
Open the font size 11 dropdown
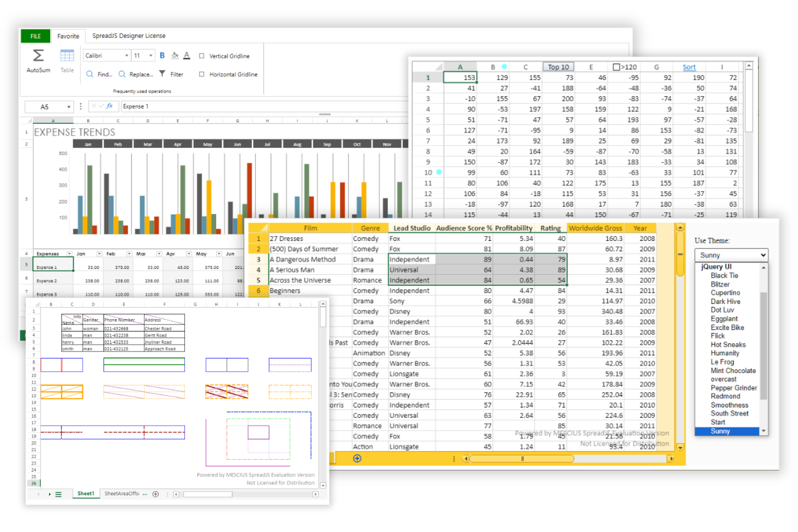tap(150, 56)
